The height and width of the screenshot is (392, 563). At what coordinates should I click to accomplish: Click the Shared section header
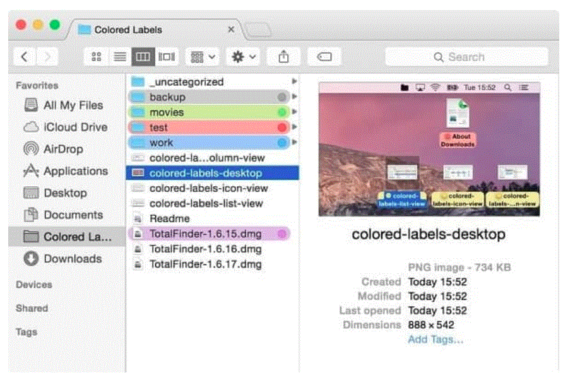point(32,308)
